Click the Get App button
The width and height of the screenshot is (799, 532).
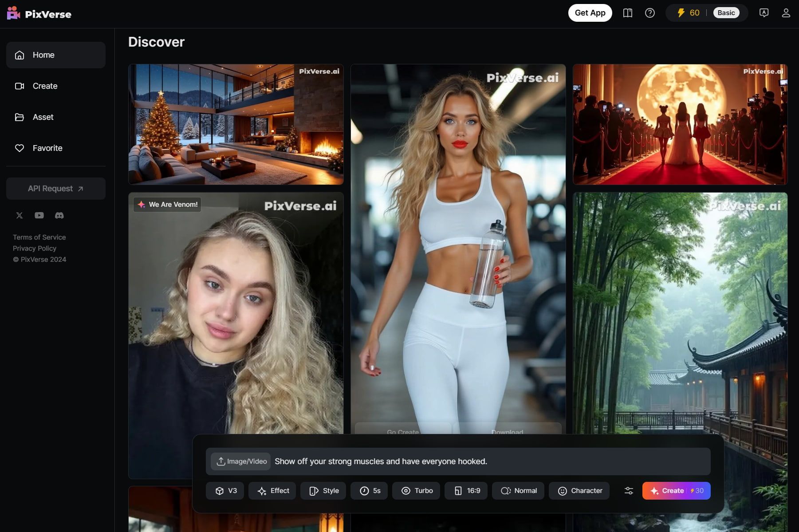point(590,13)
